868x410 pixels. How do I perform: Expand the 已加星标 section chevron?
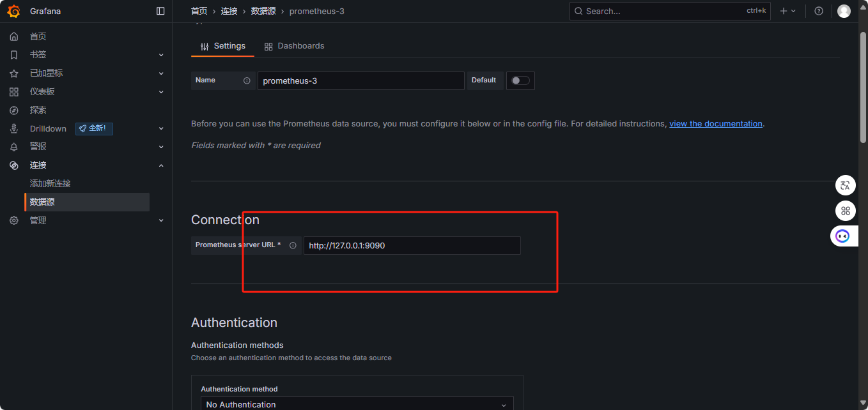[161, 73]
